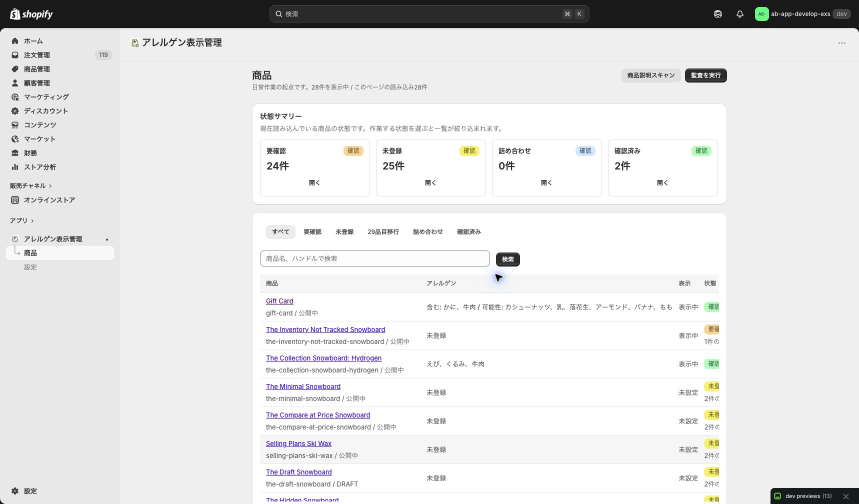Screen dimensions: 859x504
Task: Click the マーケティング target icon
Action: pos(15,97)
